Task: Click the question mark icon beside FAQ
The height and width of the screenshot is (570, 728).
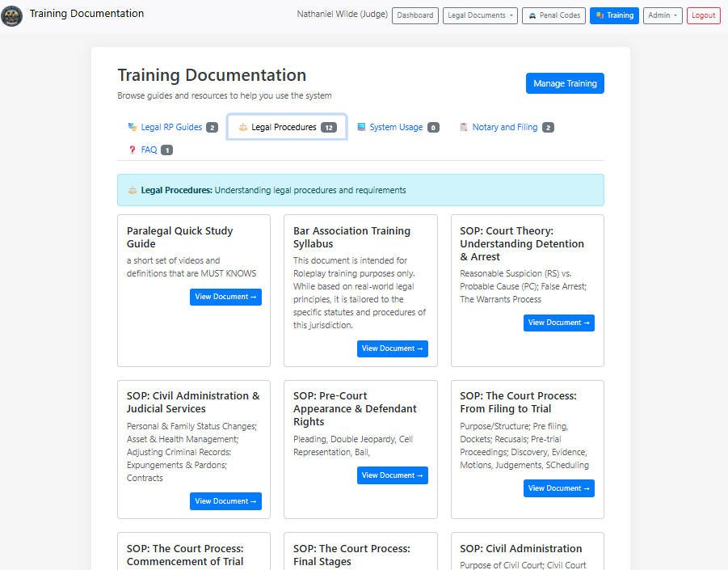Action: coord(133,150)
